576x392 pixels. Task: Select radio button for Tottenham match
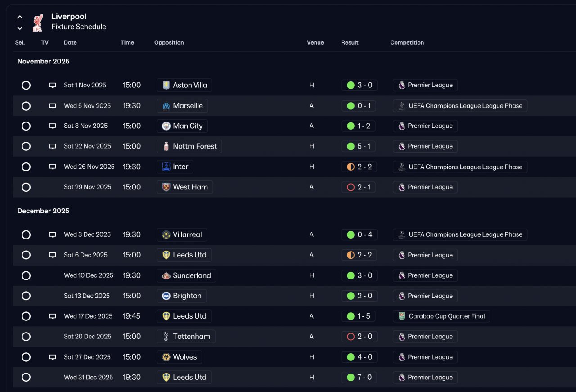(26, 337)
